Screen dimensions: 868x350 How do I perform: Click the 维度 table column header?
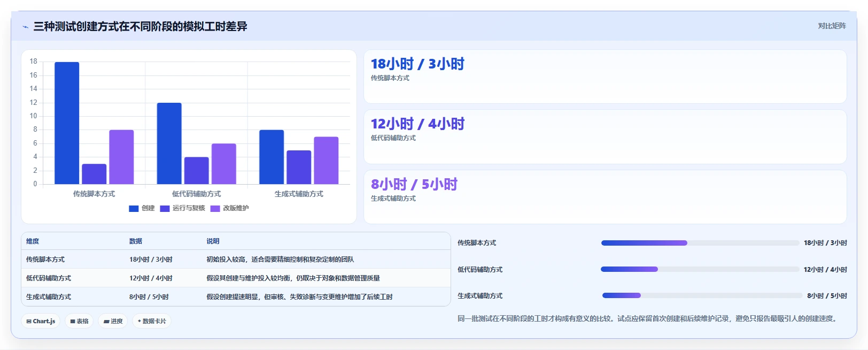33,241
